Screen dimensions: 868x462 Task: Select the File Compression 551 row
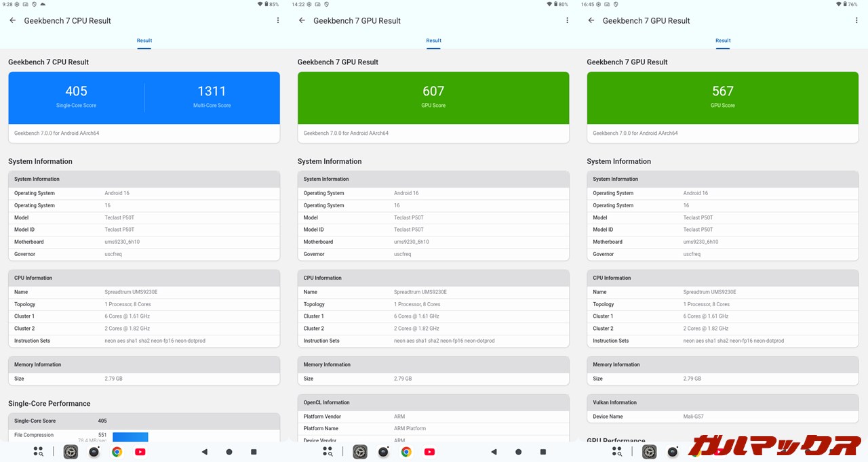144,435
